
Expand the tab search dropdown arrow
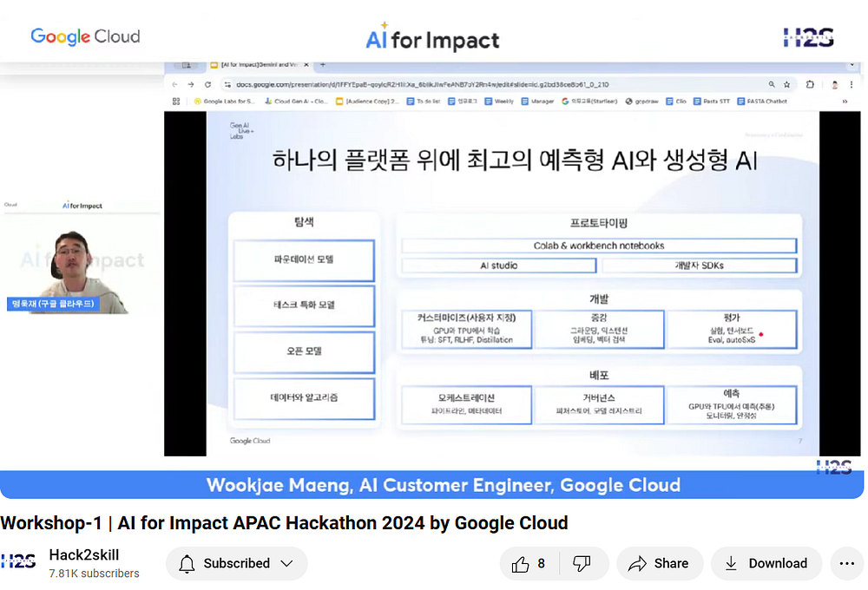[852, 65]
